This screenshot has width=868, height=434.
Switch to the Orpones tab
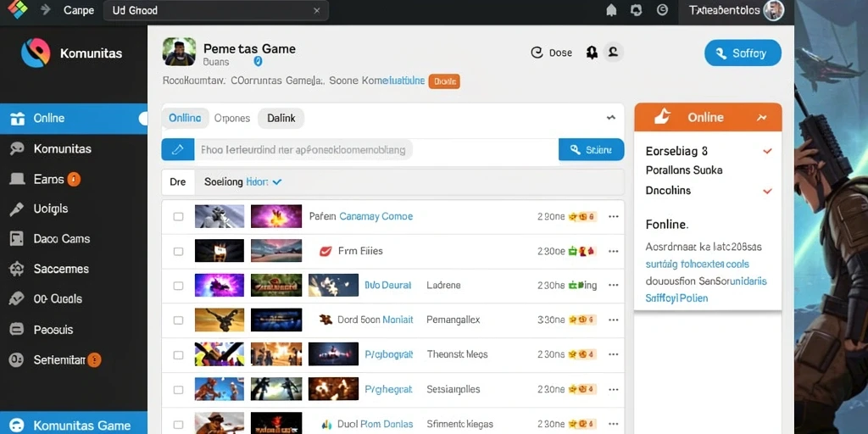[232, 118]
